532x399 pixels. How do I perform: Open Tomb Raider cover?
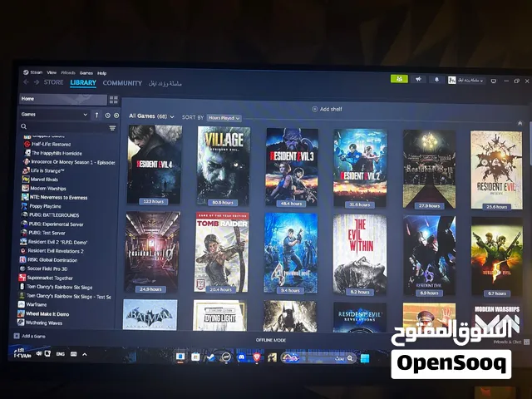(x=221, y=253)
